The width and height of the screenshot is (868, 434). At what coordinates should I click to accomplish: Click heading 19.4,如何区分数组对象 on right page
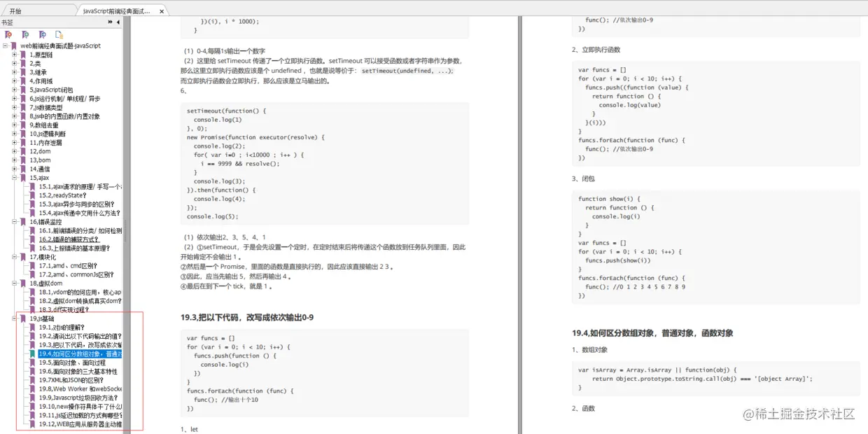click(652, 333)
